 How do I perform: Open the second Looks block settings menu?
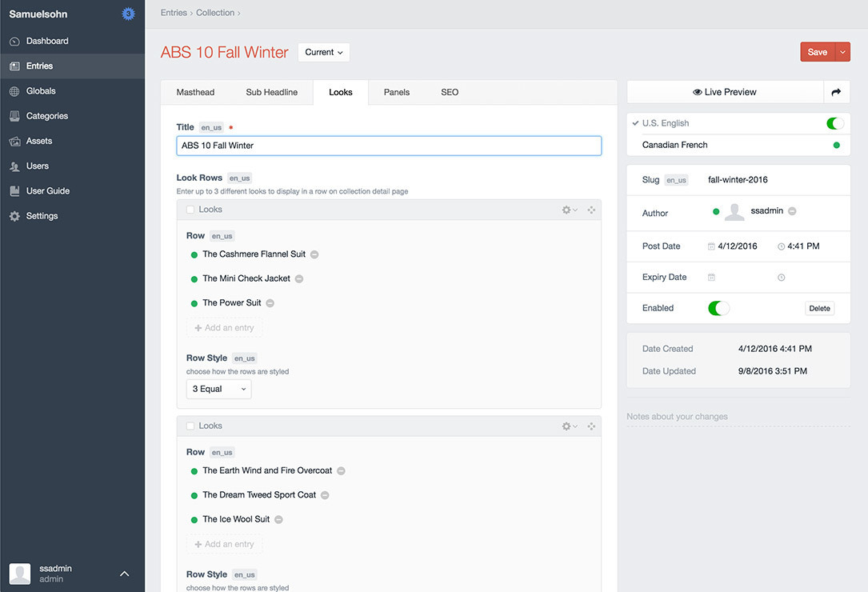[570, 426]
